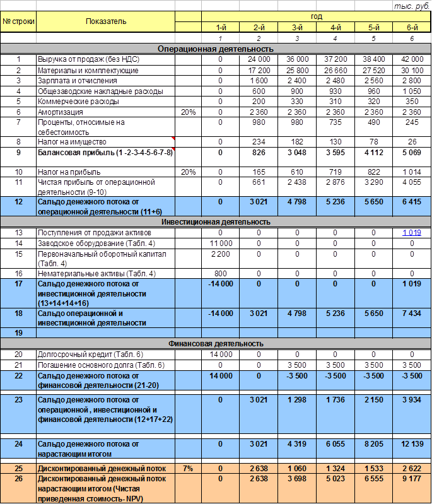Select cumulative cash flow value 12 139

[412, 444]
